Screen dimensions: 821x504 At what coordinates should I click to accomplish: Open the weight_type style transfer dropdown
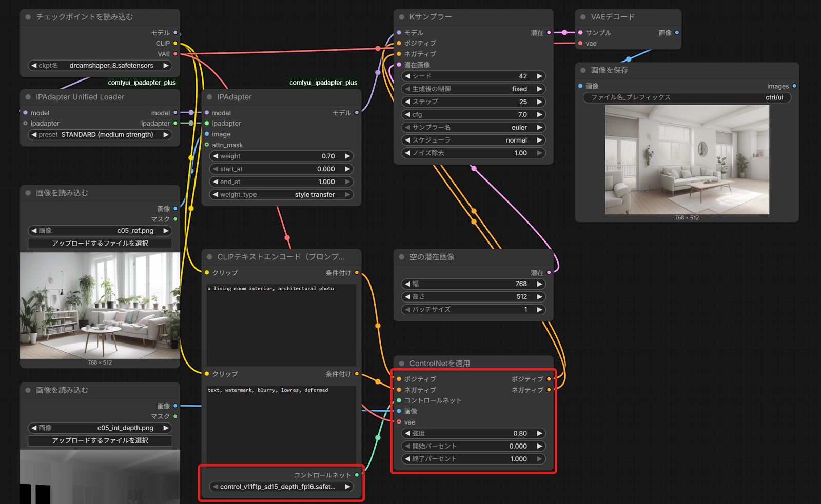click(x=281, y=194)
